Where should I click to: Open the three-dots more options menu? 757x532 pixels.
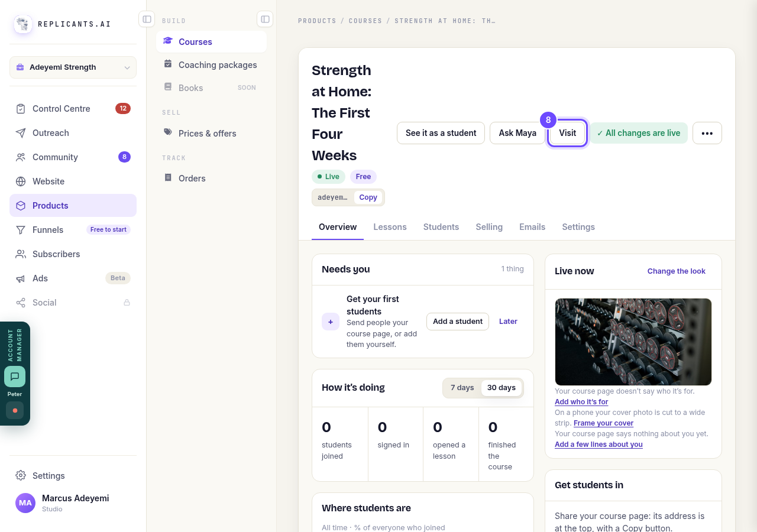point(707,133)
